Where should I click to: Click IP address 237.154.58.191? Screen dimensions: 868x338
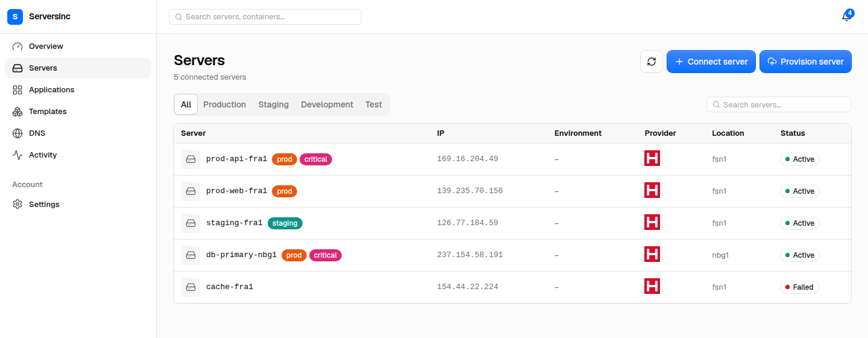[x=470, y=255]
